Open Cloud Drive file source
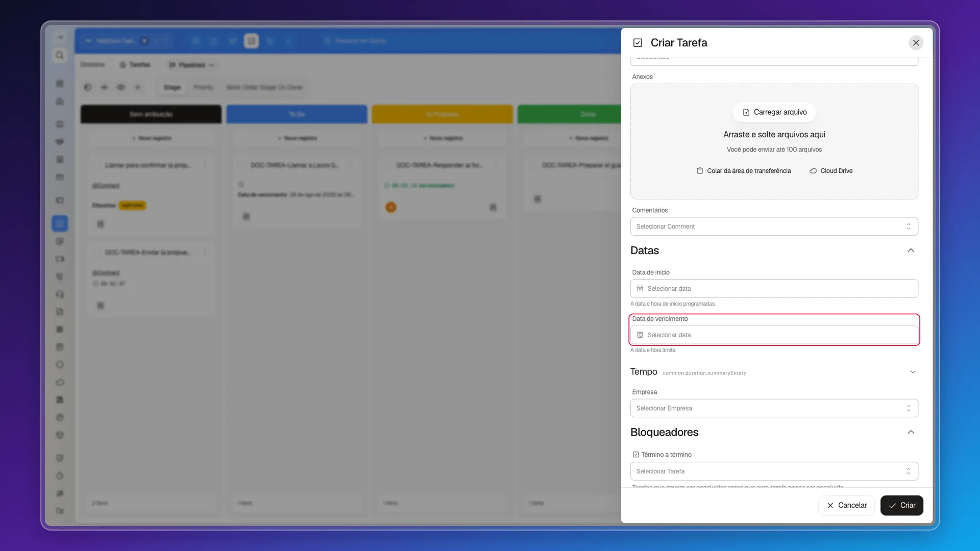980x551 pixels. [x=831, y=171]
